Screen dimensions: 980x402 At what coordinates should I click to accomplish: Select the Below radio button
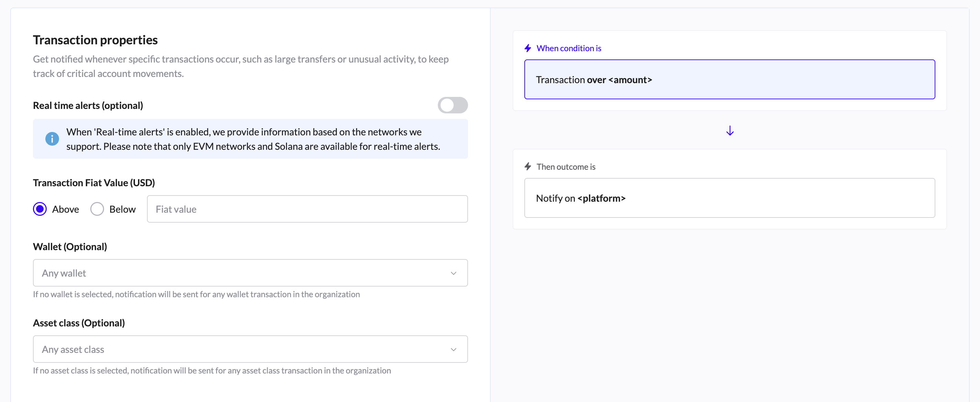(97, 209)
